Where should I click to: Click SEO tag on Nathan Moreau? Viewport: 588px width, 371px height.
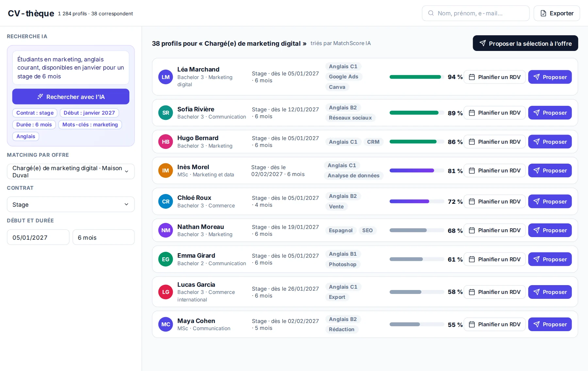click(367, 231)
